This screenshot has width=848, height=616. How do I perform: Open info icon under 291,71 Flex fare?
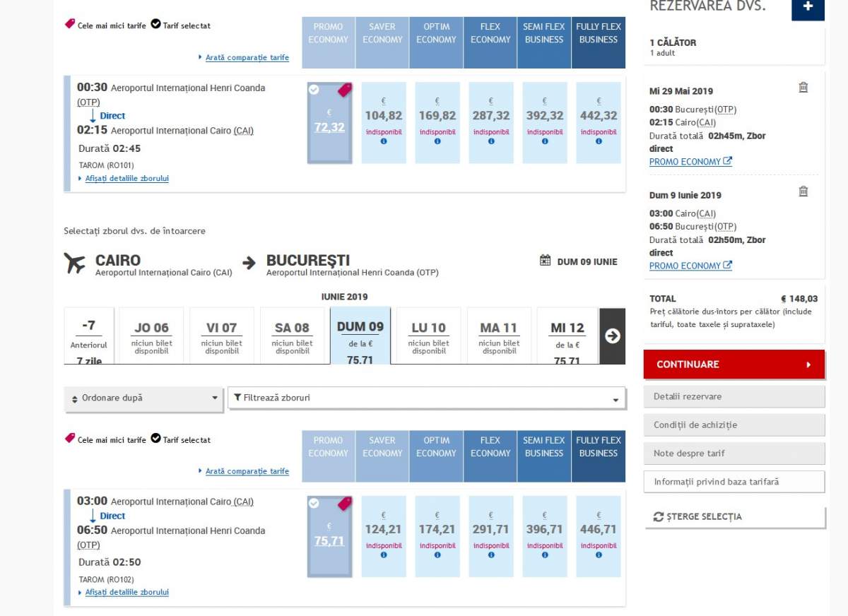490,555
